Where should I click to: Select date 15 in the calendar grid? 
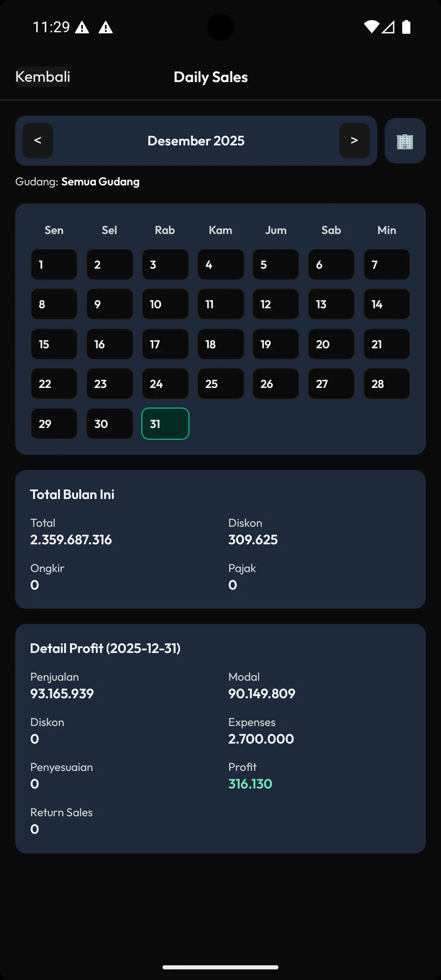pyautogui.click(x=53, y=344)
